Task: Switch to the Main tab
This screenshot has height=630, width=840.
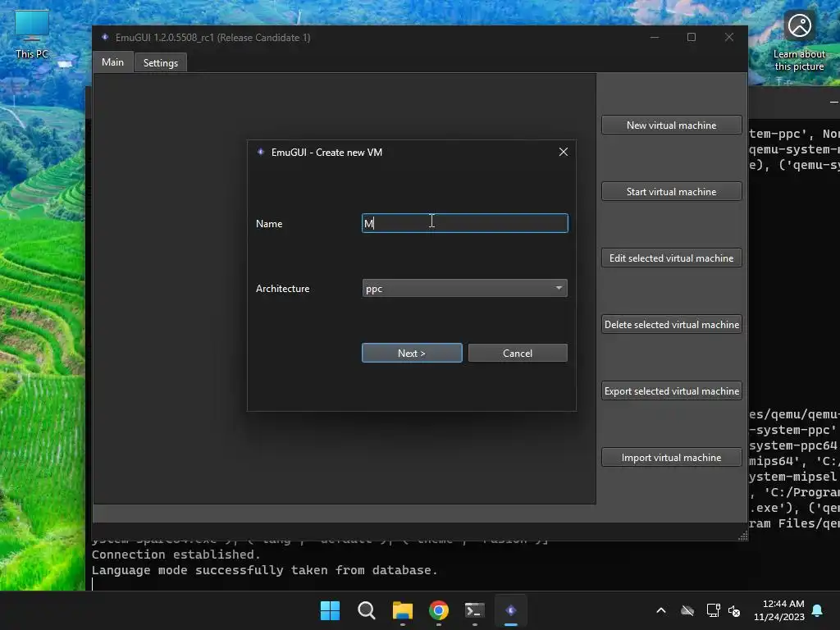Action: point(113,62)
